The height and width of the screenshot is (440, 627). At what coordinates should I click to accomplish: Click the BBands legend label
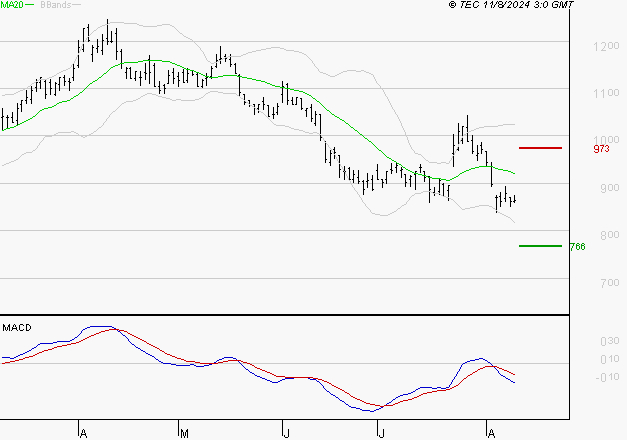(56, 5)
